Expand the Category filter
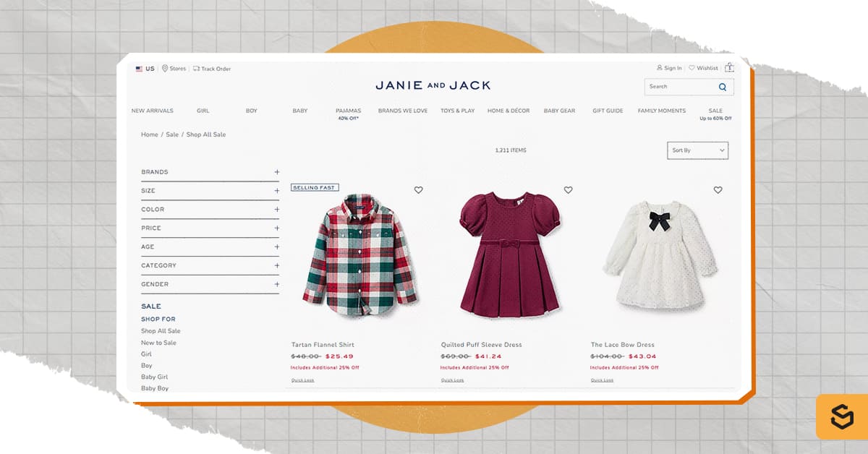The image size is (868, 454). pos(210,266)
